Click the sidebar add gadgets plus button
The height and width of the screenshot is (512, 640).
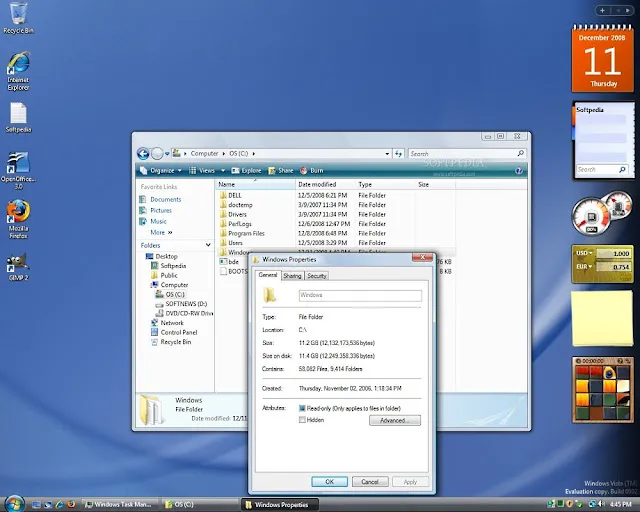(602, 11)
